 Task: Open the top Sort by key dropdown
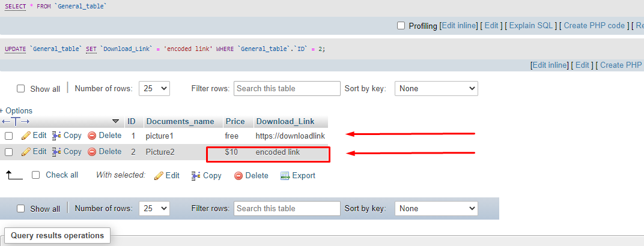click(x=436, y=88)
